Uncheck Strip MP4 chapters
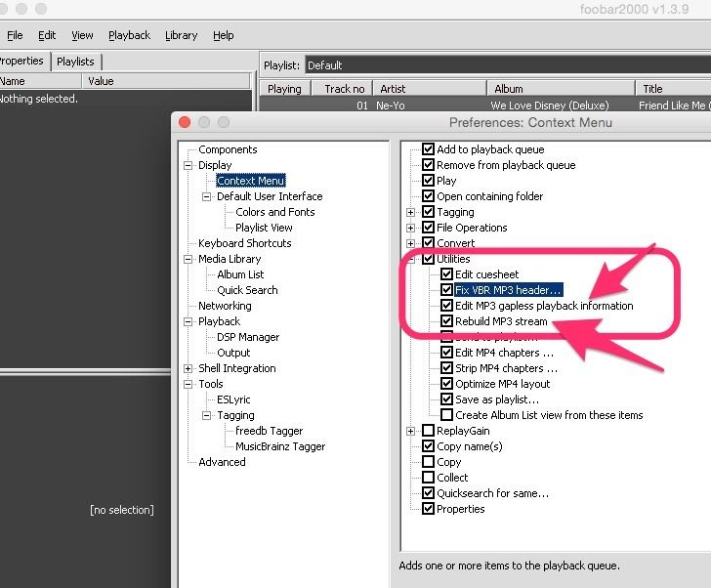The height and width of the screenshot is (588, 711). [446, 368]
